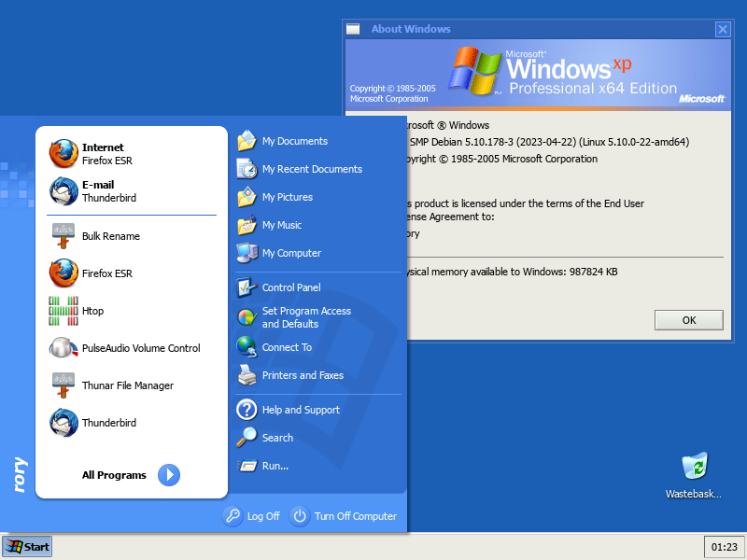The image size is (747, 560).
Task: Click the 'My Computer' label
Action: pyautogui.click(x=291, y=253)
